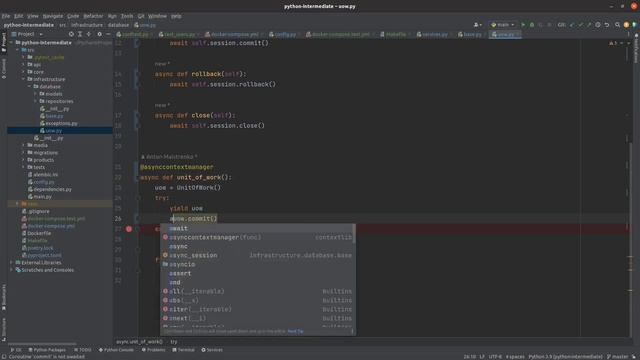Click the Project panel horizontal scrollbar
The width and height of the screenshot is (640, 360).
coord(42,344)
